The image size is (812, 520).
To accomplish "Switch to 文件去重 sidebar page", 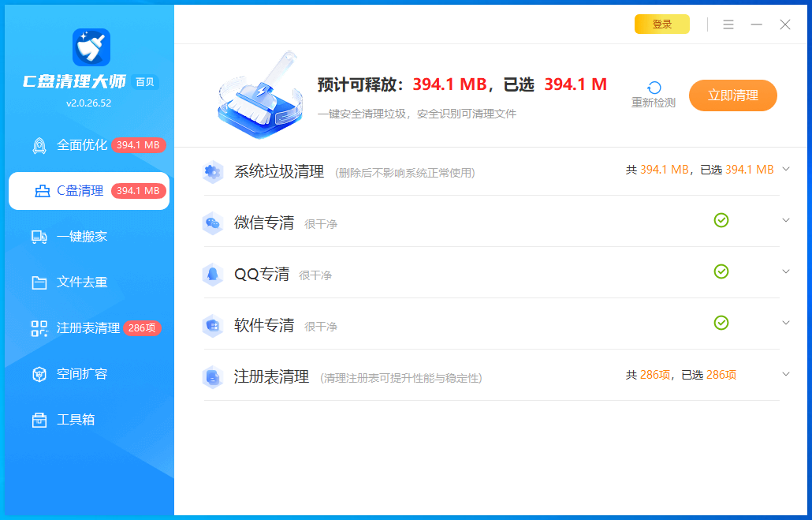I will 89,282.
